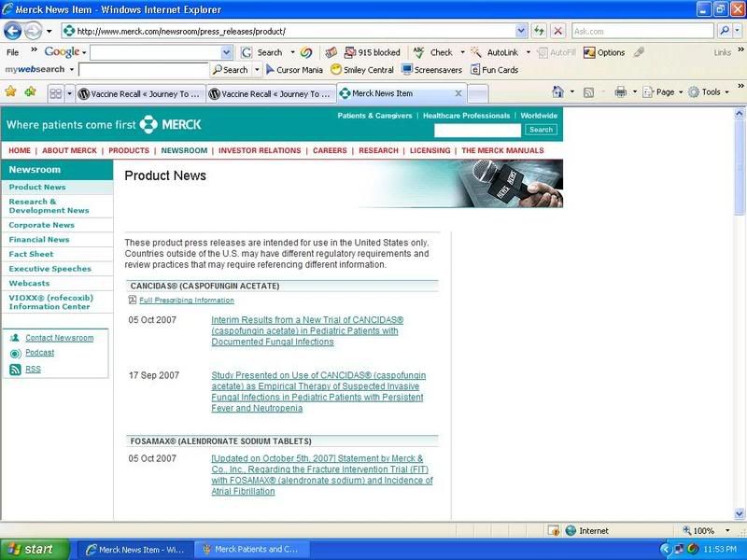Close the Merck News Item tab
Viewport: 747px width, 560px height.
pyautogui.click(x=458, y=93)
